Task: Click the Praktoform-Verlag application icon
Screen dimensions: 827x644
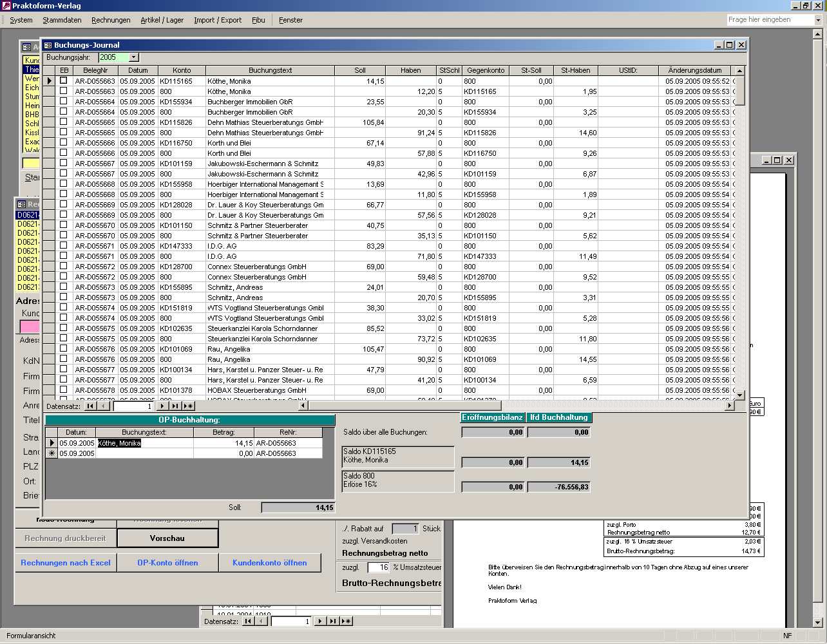Action: coord(6,6)
